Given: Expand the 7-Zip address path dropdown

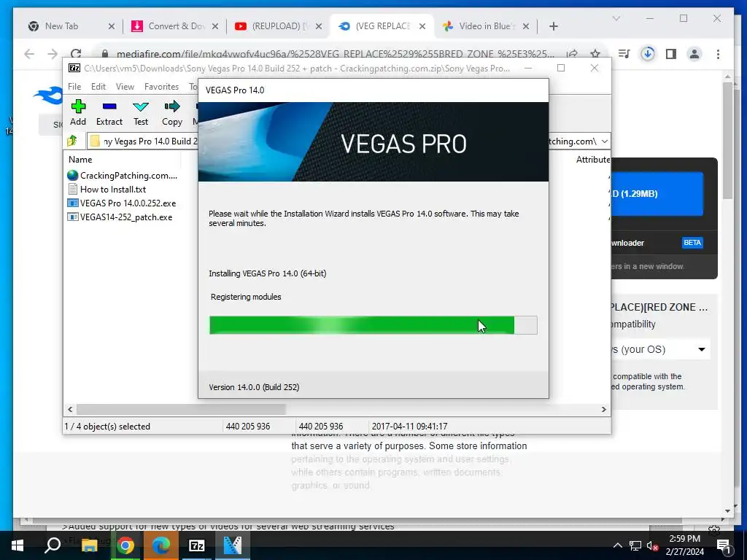Looking at the screenshot, I should [x=605, y=141].
